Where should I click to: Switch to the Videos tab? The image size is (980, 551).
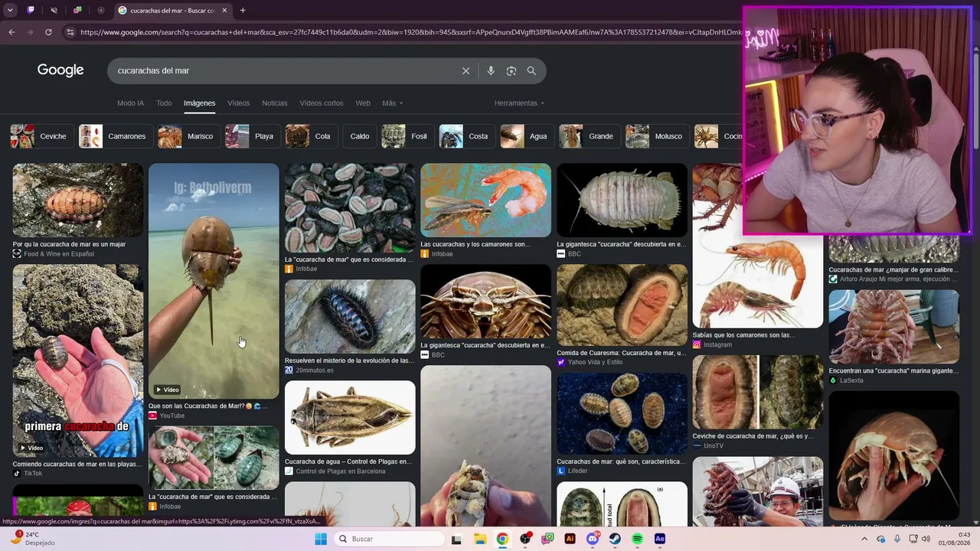coord(238,103)
